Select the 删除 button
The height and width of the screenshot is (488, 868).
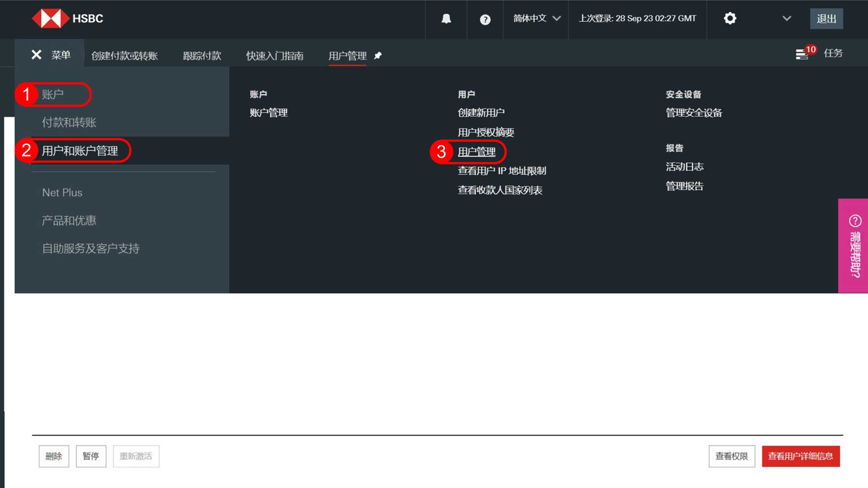[53, 456]
